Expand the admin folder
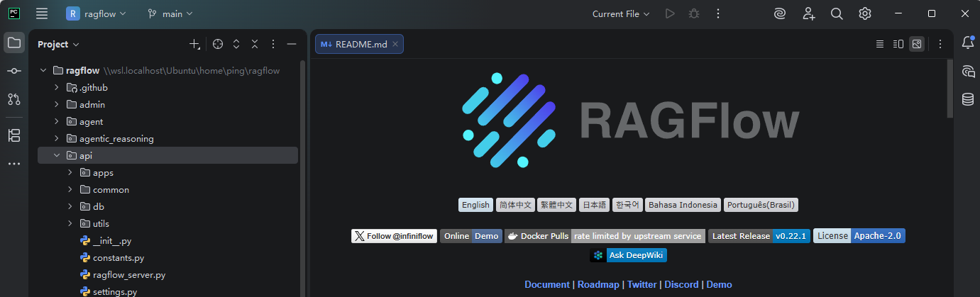 pos(57,105)
